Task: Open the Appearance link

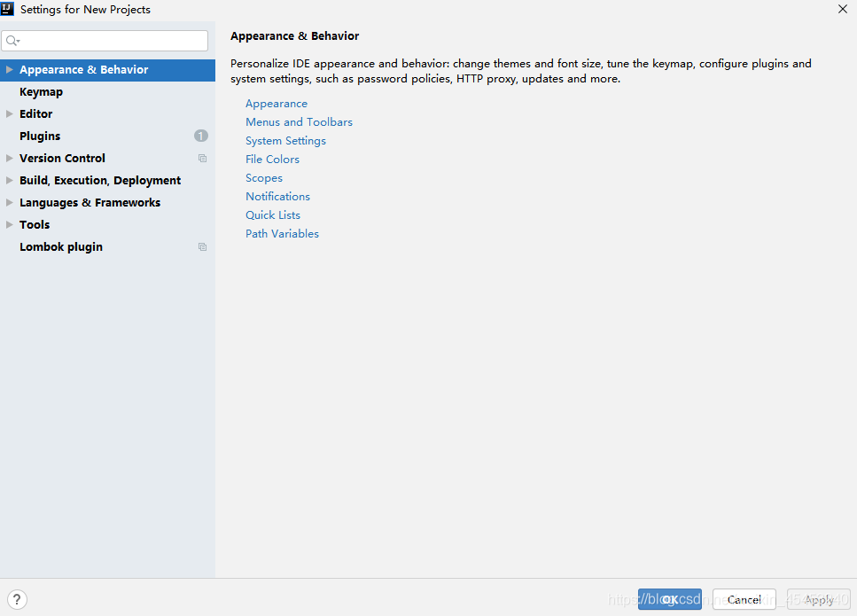Action: (276, 104)
